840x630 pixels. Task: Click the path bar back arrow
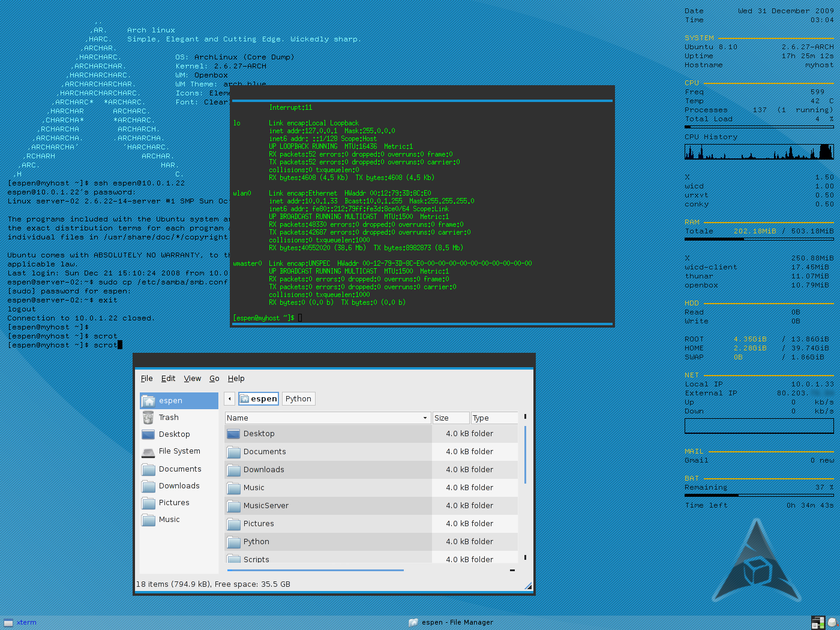coord(229,399)
